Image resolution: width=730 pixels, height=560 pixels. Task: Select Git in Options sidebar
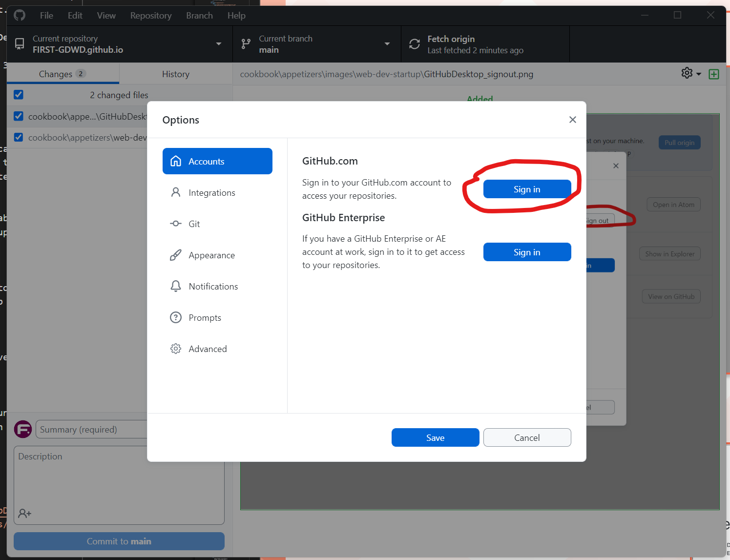[217, 224]
